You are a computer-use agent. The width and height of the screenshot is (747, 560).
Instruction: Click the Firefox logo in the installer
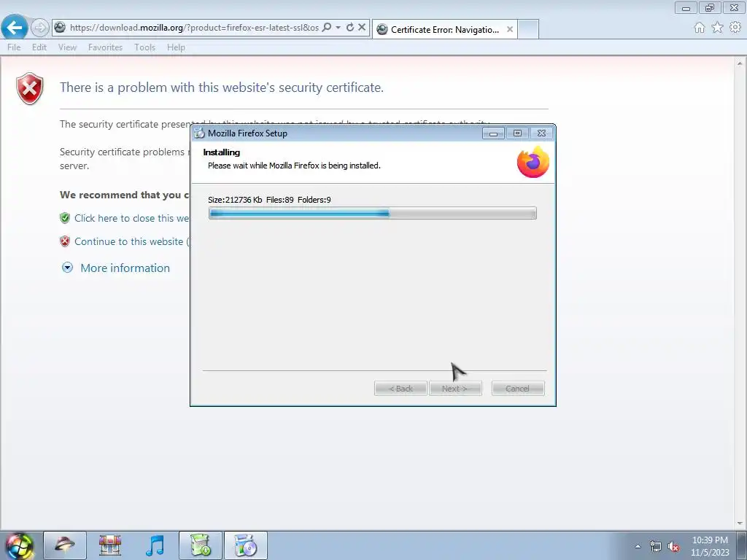click(533, 162)
